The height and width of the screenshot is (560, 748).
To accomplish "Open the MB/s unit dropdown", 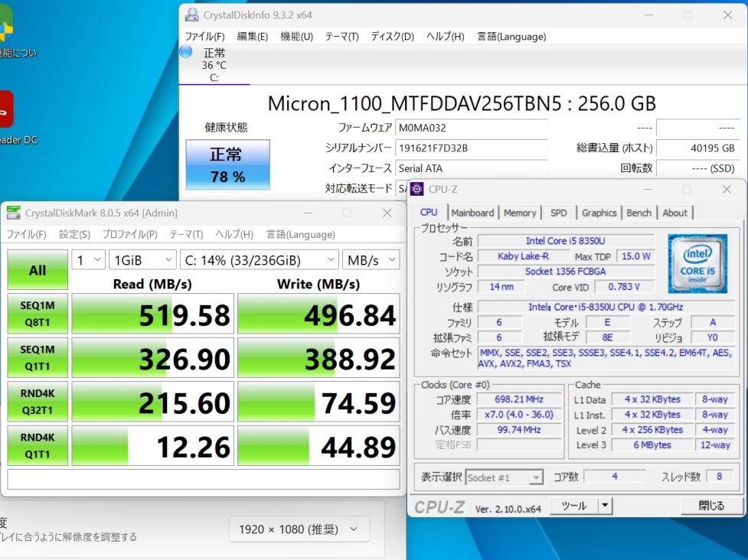I will click(371, 260).
